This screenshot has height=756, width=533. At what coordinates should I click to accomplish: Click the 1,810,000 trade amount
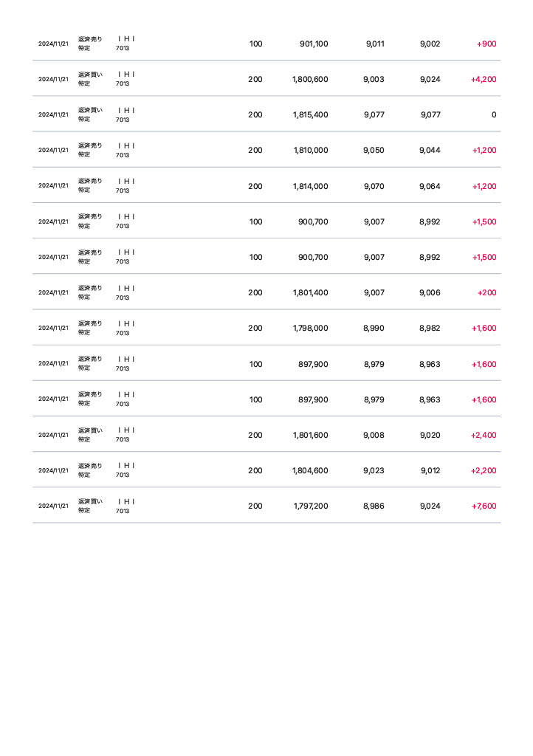(x=311, y=151)
